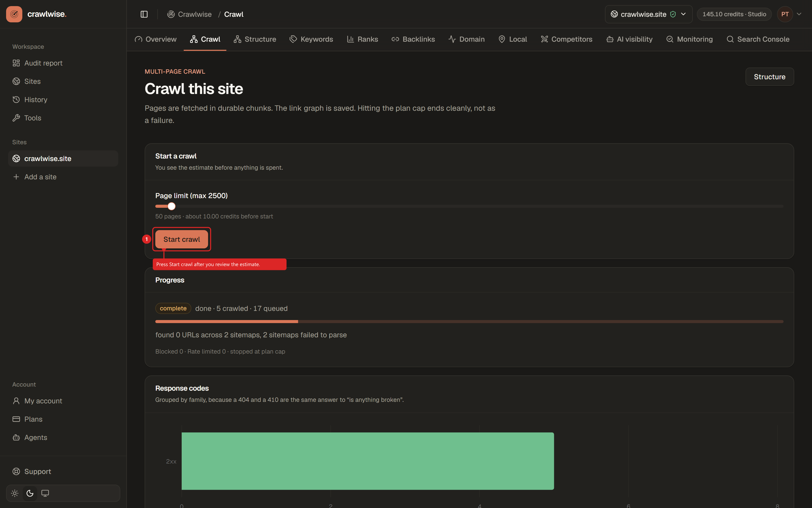This screenshot has height=508, width=812.
Task: Click the Crawlwise breadcrumb target icon
Action: click(171, 14)
